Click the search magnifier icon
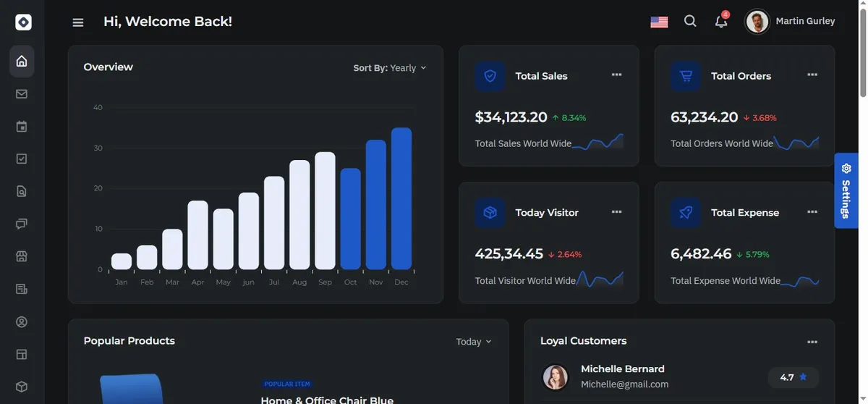Image resolution: width=868 pixels, height=404 pixels. 690,22
